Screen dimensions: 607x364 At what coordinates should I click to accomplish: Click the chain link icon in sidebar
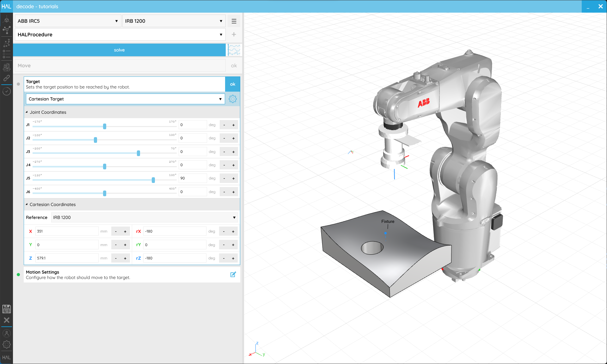tap(6, 78)
